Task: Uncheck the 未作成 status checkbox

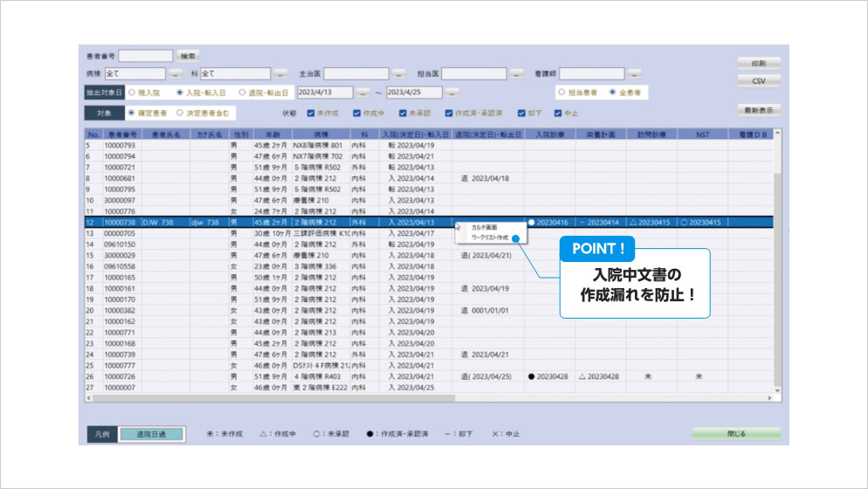Action: [310, 113]
